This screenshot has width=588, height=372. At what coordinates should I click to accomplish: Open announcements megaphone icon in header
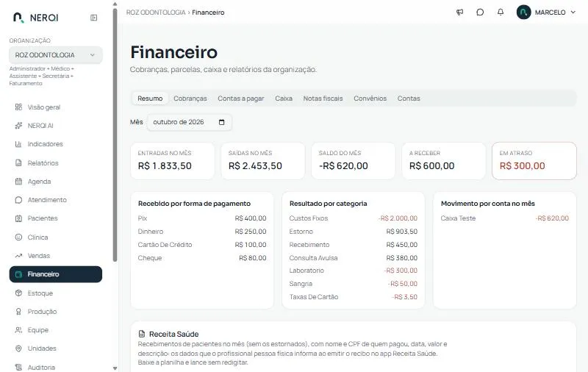460,12
